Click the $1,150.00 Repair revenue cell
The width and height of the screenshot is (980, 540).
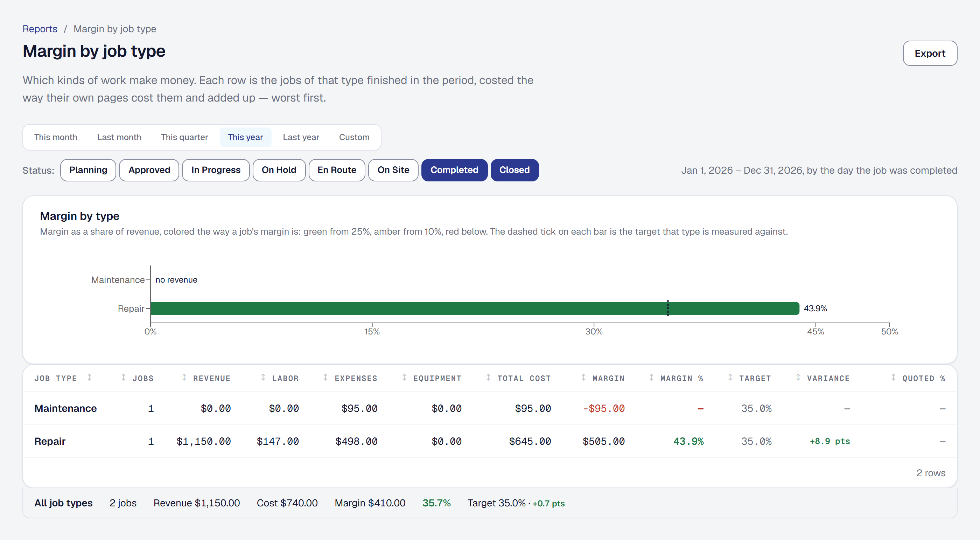coord(204,442)
